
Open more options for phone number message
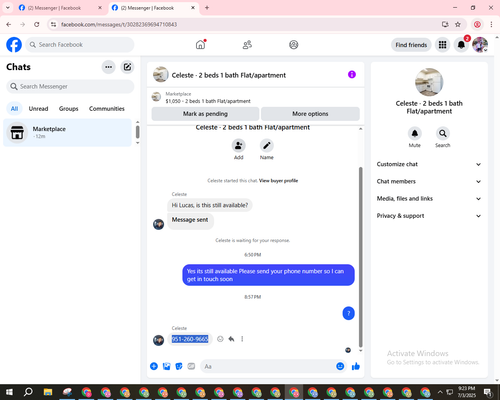pyautogui.click(x=242, y=339)
